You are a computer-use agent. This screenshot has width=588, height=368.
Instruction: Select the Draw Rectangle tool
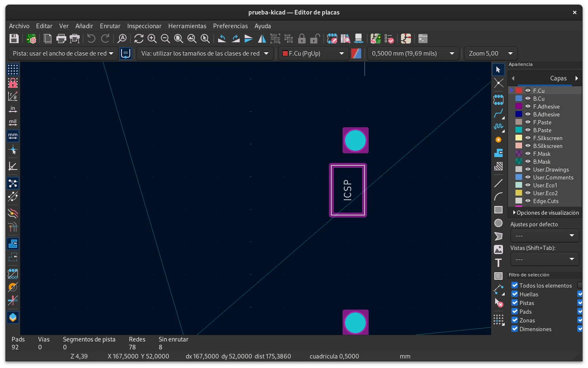[498, 210]
